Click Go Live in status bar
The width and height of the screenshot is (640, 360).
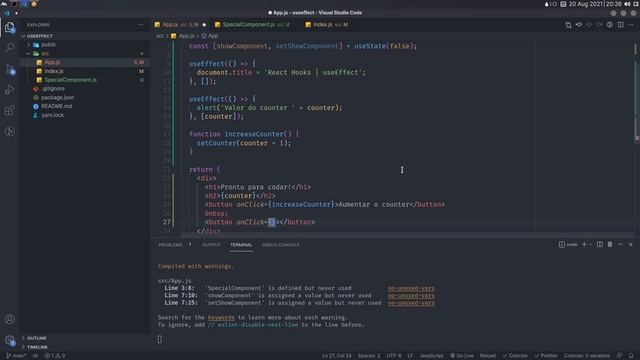(x=462, y=356)
